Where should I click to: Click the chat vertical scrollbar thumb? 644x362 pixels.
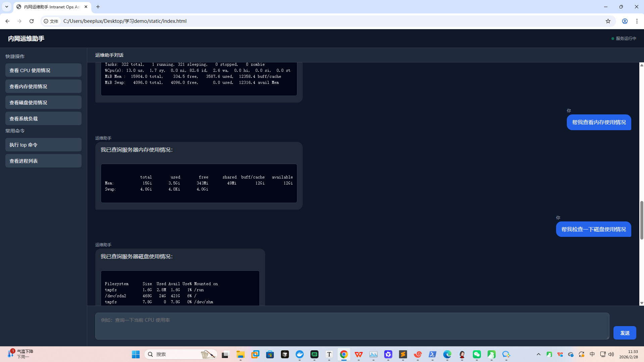point(641,220)
